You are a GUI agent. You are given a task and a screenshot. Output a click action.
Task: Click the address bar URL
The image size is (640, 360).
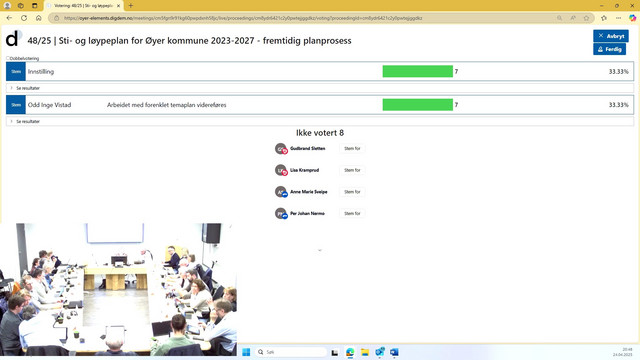coord(243,18)
